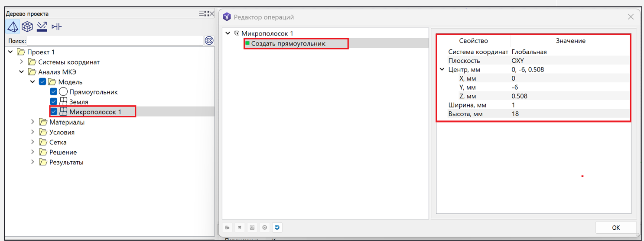Toggle the Земля checkbox

click(53, 102)
